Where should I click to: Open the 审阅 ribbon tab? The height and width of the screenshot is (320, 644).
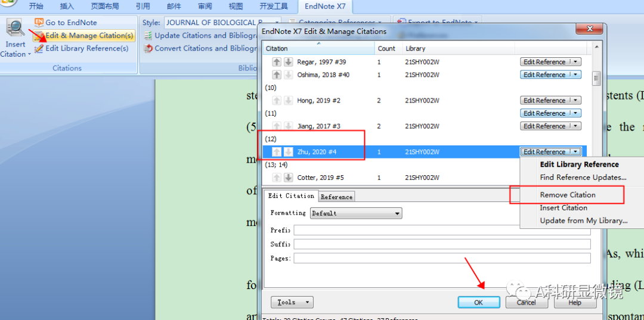[x=205, y=6]
